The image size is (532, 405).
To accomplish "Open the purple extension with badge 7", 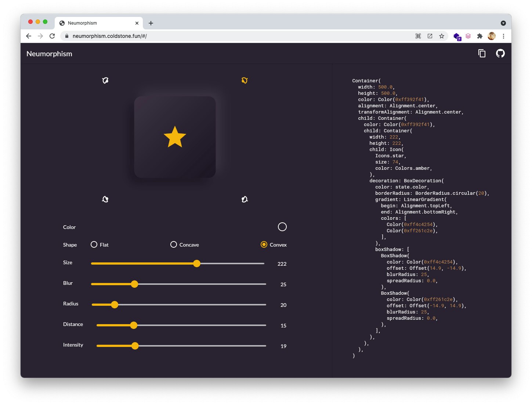I will [457, 36].
